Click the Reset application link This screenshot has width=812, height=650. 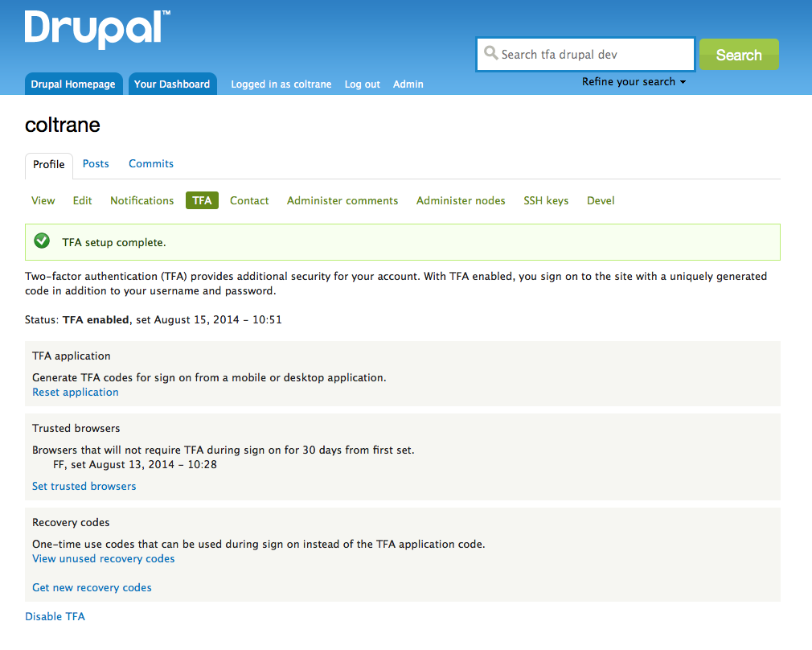76,392
